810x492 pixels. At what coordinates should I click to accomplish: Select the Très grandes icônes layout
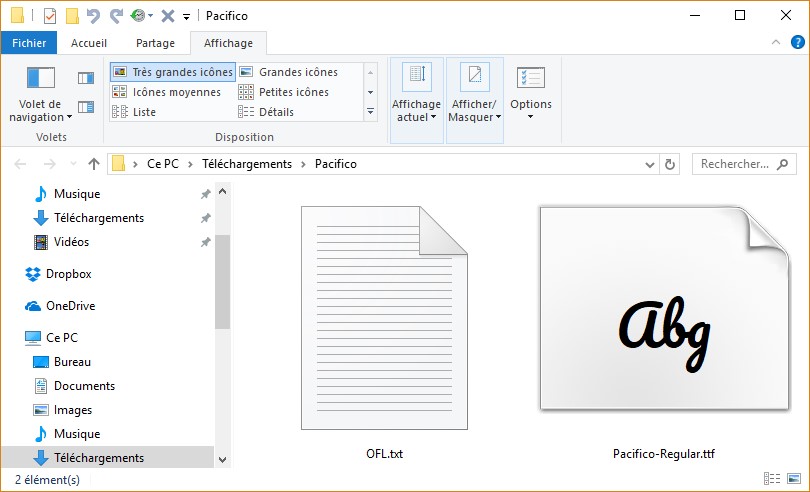click(173, 72)
